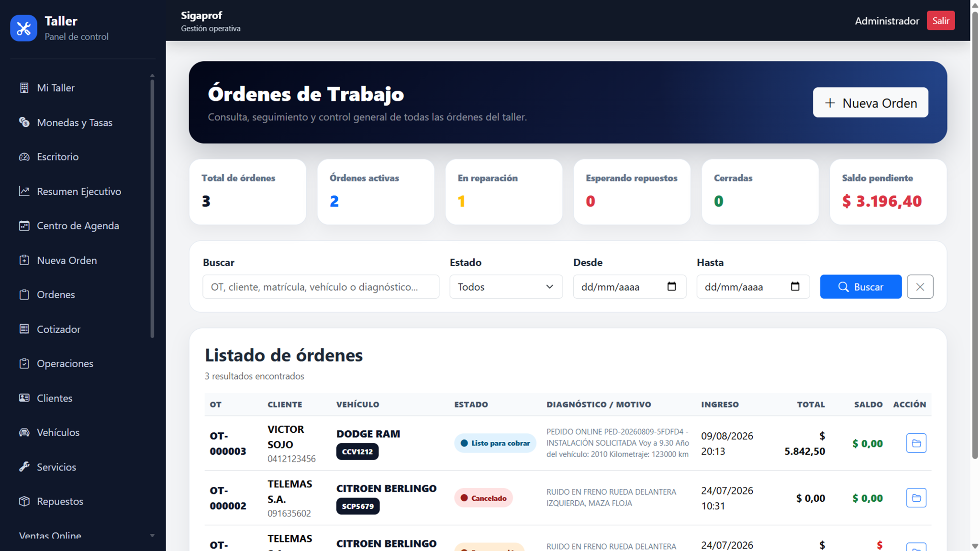Click the Cancelado status badge
Image resolution: width=980 pixels, height=551 pixels.
483,498
